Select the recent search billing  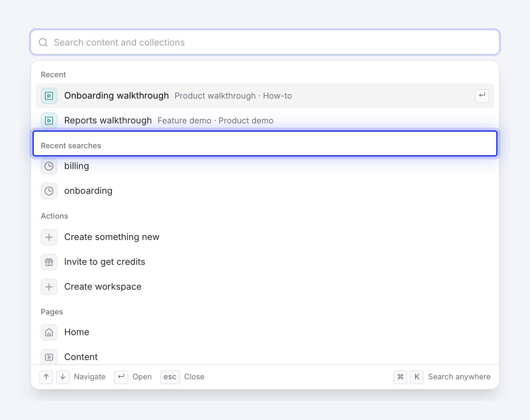[265, 166]
